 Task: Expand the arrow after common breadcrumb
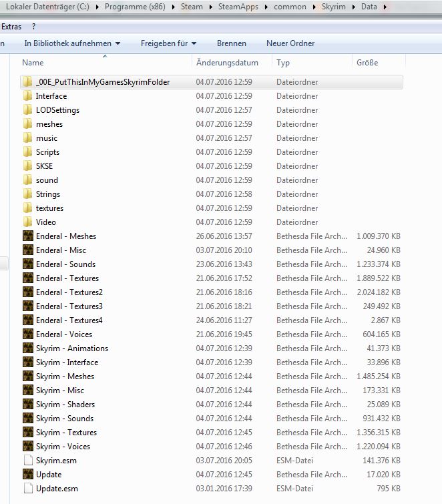tap(314, 7)
